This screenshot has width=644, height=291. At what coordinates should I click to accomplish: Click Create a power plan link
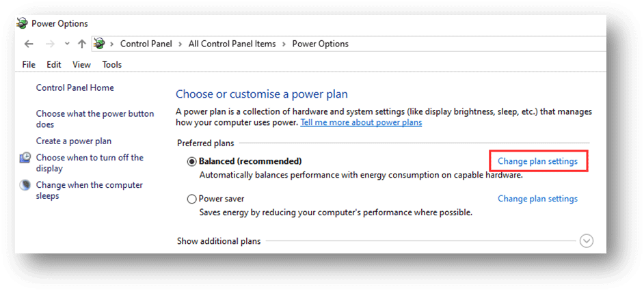(x=74, y=141)
